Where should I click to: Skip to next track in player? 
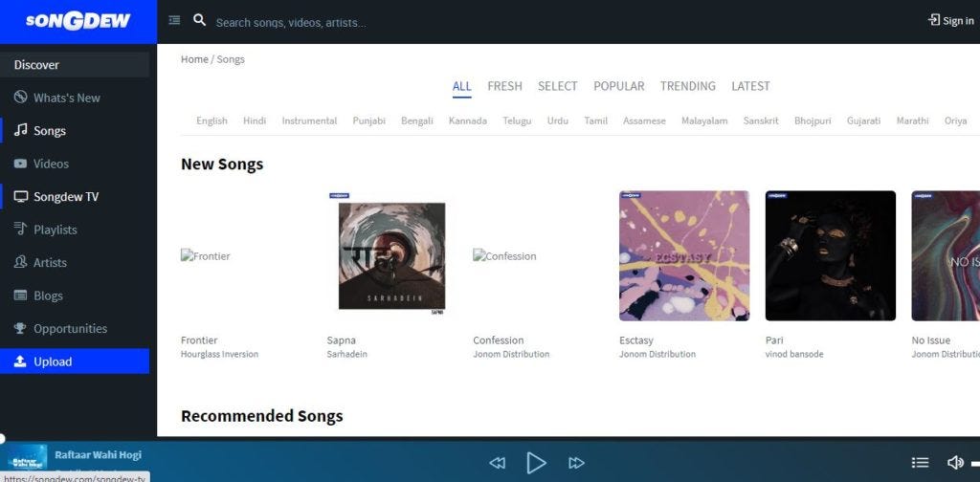click(x=576, y=463)
